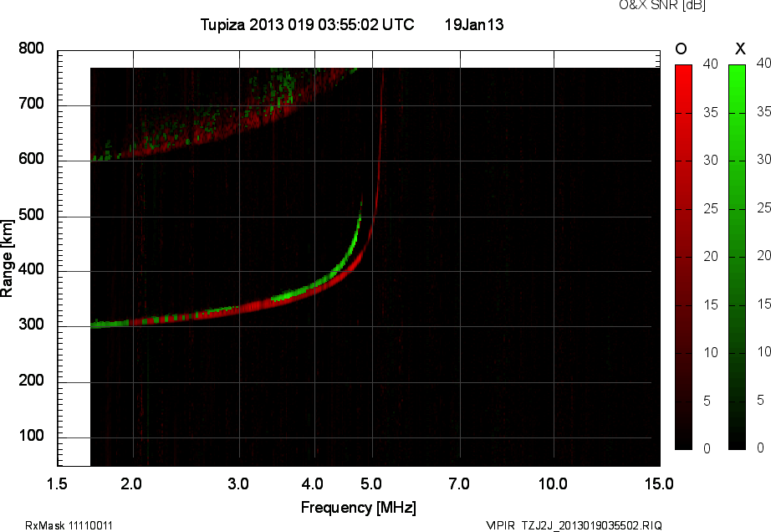Click the 'VIPIR' footer label
Viewport: 771px width, 532px height.
[x=500, y=525]
